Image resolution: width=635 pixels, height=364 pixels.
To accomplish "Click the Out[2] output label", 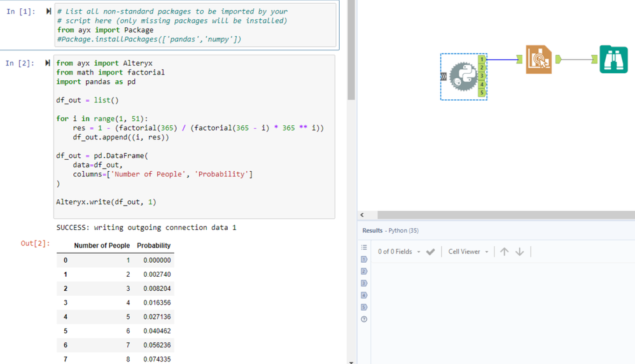I will [35, 243].
